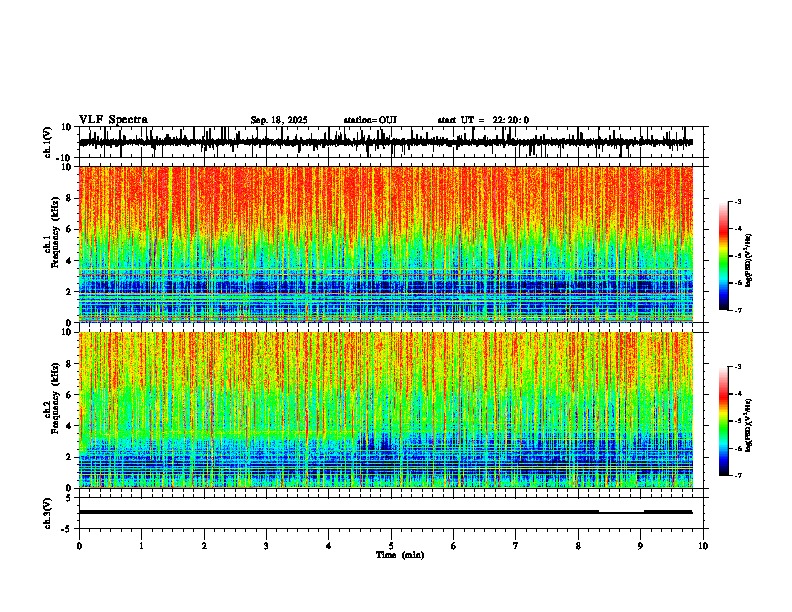Click the dip in the ch.3 trace after minute 8

coord(621,513)
